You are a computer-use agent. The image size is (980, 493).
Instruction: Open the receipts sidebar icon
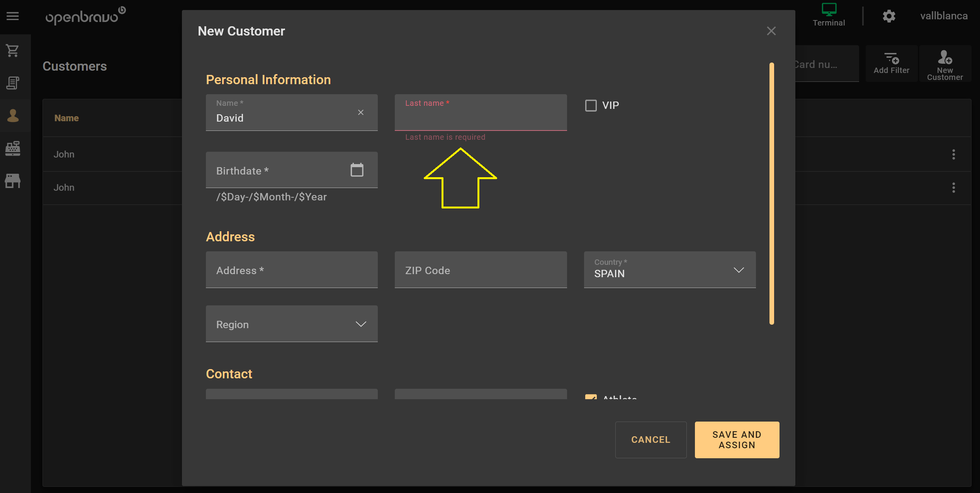12,83
